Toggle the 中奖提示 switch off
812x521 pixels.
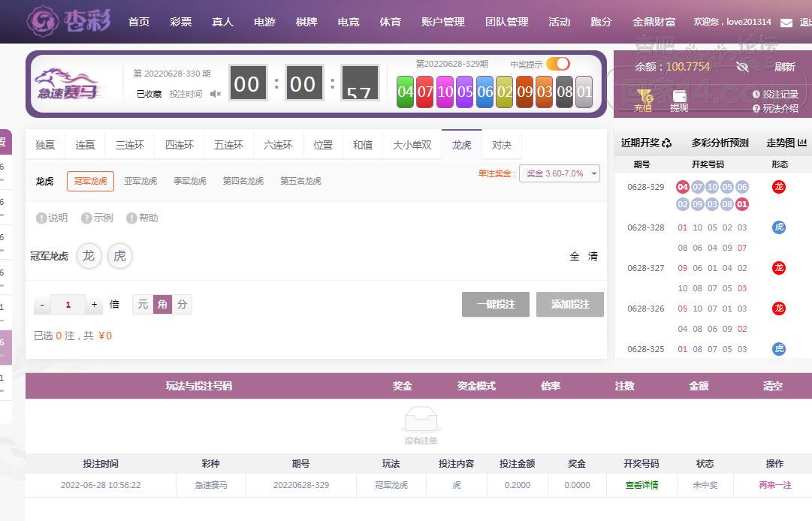(557, 64)
